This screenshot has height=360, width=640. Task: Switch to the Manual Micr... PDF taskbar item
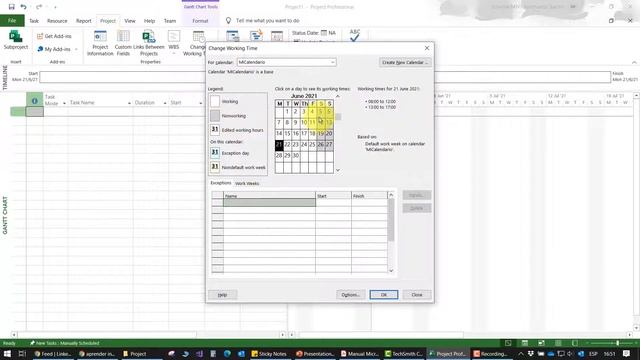click(x=360, y=354)
